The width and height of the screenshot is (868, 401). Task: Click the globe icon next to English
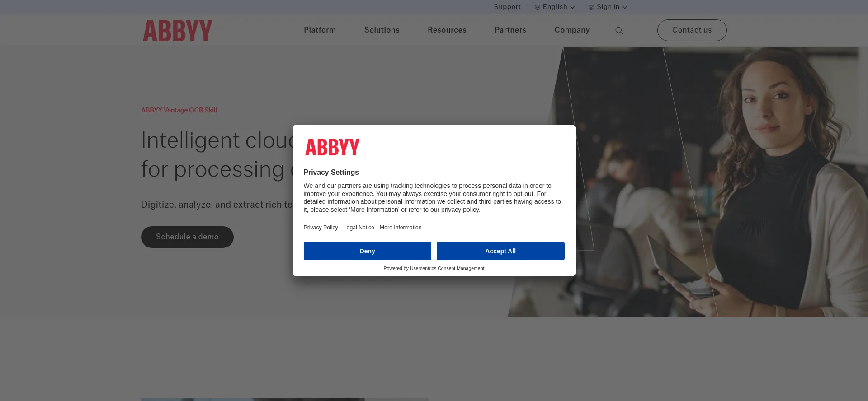(x=538, y=7)
